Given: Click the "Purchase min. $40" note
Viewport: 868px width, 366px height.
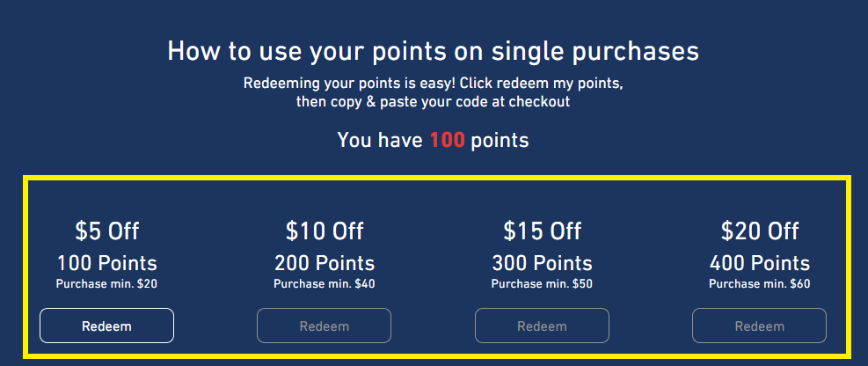Looking at the screenshot, I should point(325,284).
